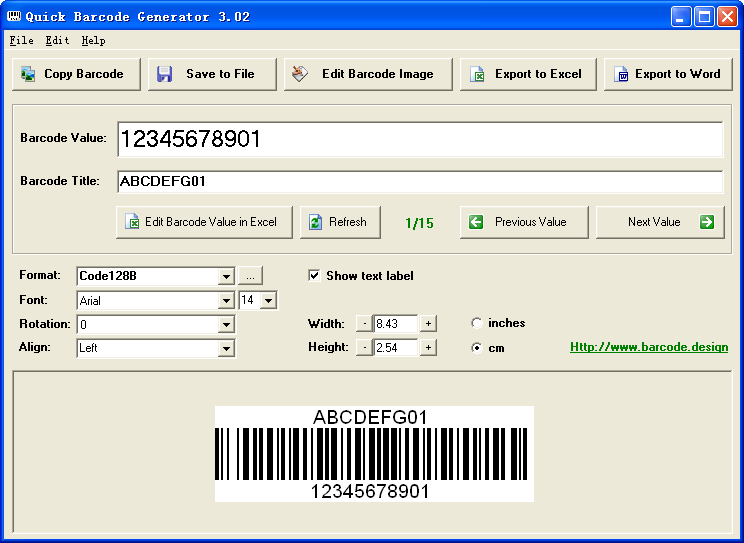Click the floppy disk save icon

tap(164, 74)
